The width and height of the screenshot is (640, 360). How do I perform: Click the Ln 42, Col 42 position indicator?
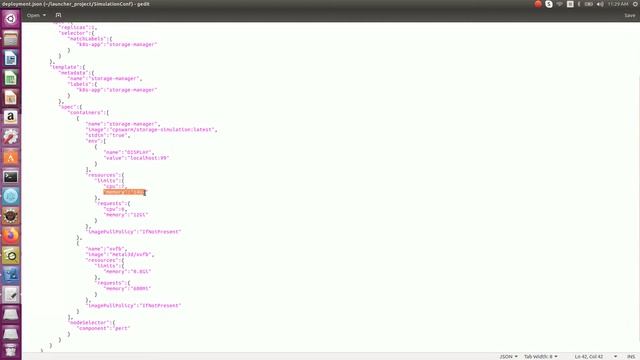point(589,356)
